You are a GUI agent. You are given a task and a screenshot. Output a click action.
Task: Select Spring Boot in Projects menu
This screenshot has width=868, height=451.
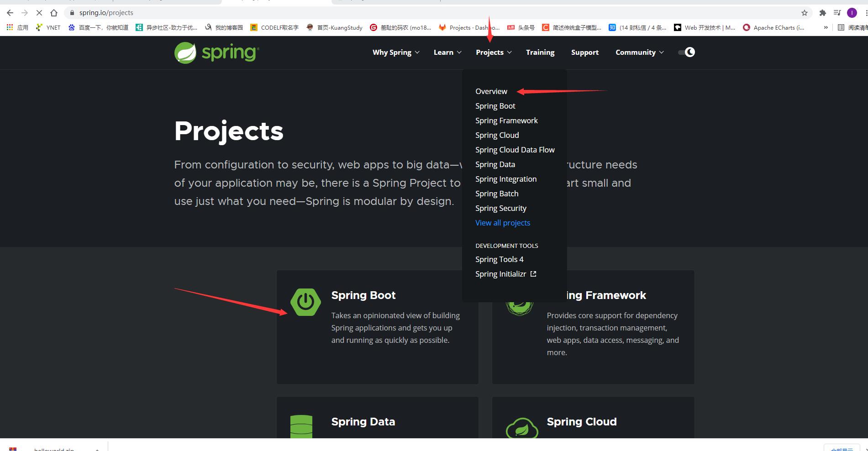(495, 106)
